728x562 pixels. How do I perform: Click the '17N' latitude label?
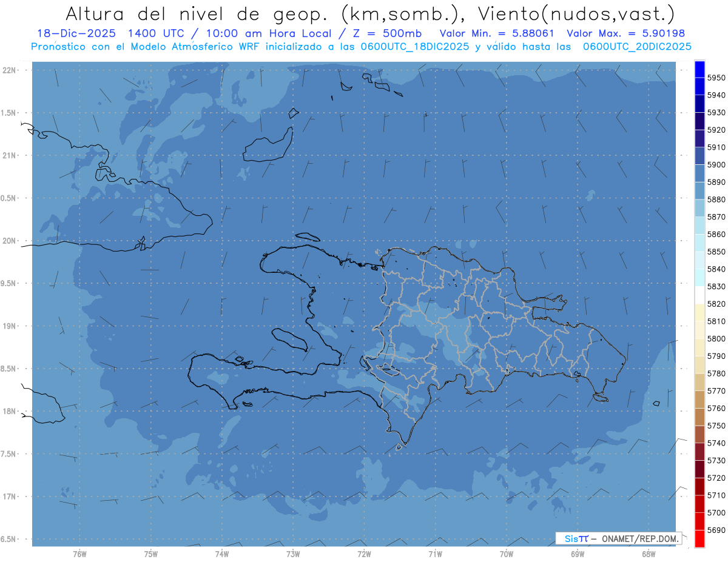(x=8, y=497)
